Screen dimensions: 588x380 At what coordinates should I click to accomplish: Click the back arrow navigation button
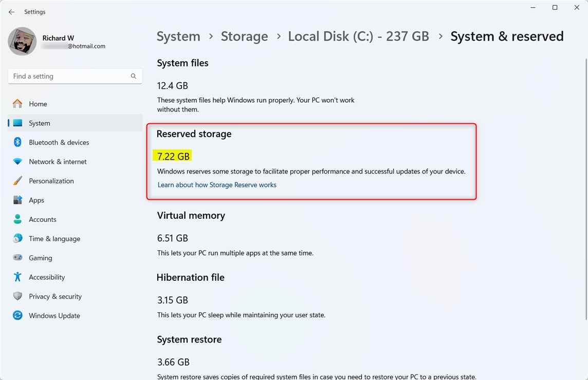click(x=11, y=12)
